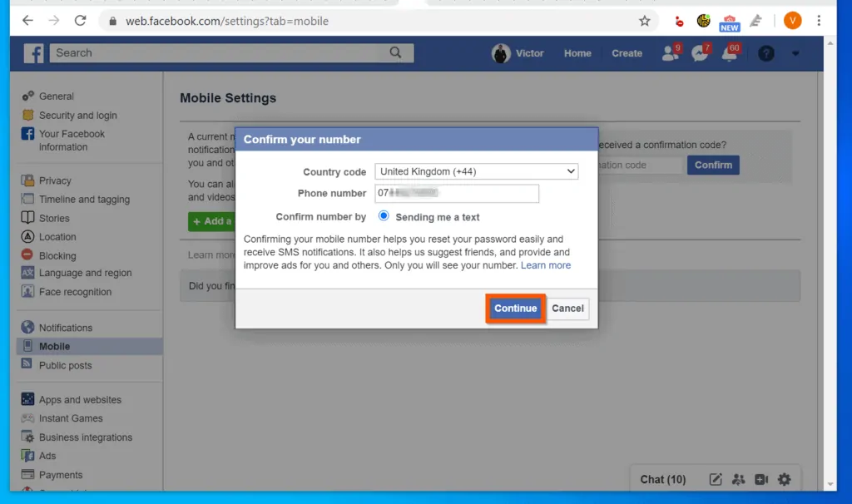852x504 pixels.
Task: Open Messenger icon with 7 badge
Action: [700, 52]
